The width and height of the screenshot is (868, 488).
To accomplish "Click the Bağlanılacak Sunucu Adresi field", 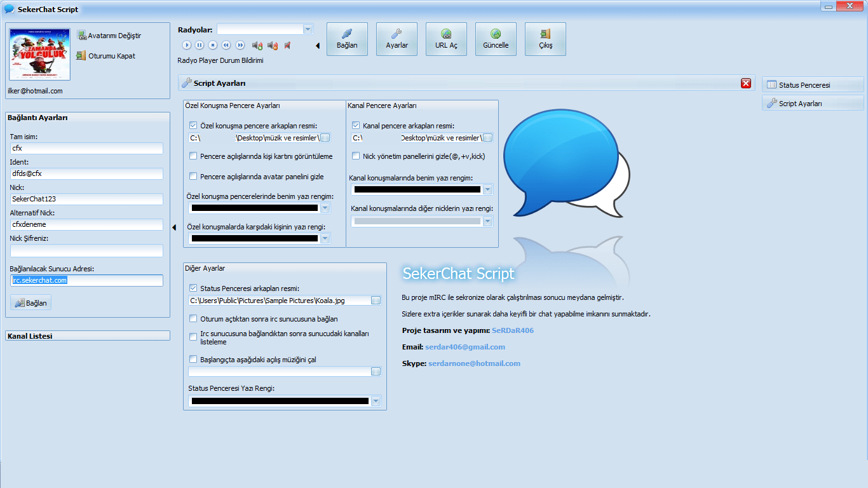I will click(86, 280).
